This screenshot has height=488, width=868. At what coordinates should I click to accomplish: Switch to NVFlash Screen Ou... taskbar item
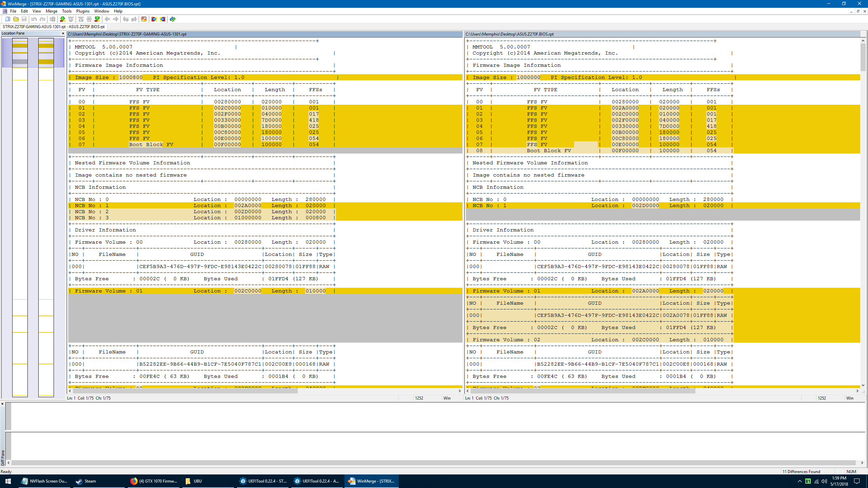pos(44,481)
